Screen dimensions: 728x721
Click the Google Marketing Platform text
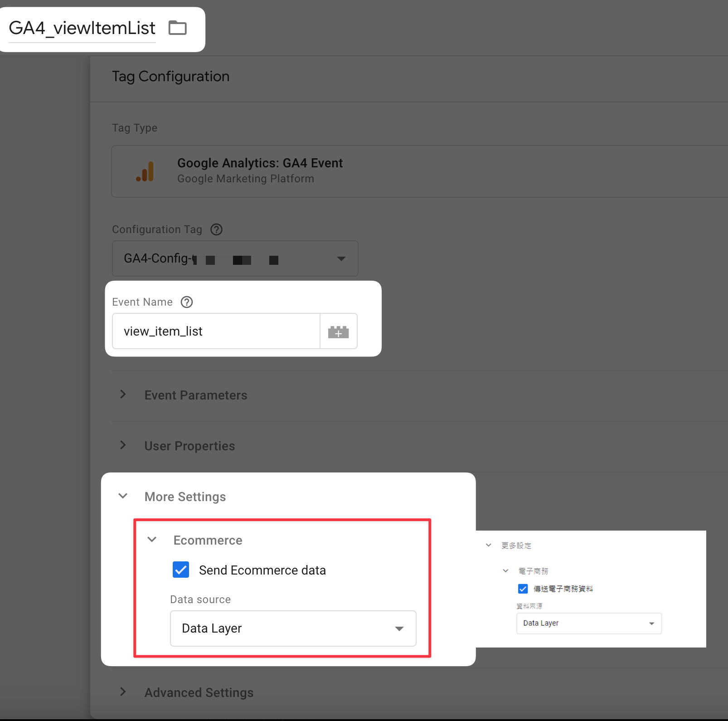[x=246, y=179]
